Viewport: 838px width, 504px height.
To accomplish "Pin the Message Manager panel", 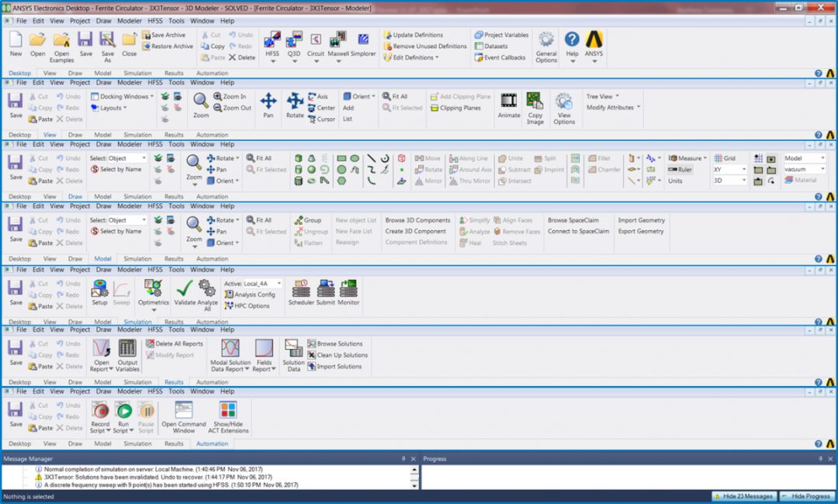I will [403, 458].
